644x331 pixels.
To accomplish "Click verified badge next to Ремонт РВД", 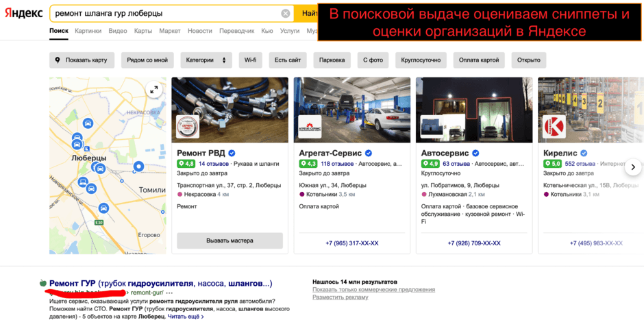I will (x=232, y=154).
